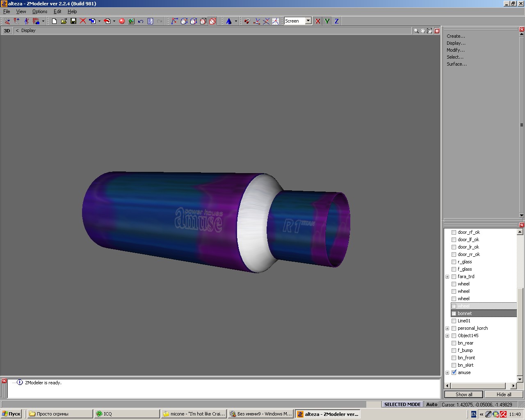Viewport: 525px width, 420px height.
Task: Open the Export icon dropdown arrow
Action: click(114, 21)
